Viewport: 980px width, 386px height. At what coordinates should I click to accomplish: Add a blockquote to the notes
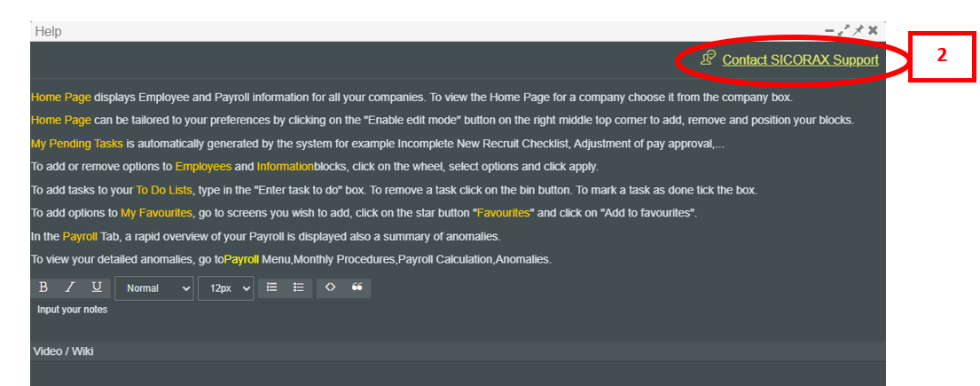(357, 288)
